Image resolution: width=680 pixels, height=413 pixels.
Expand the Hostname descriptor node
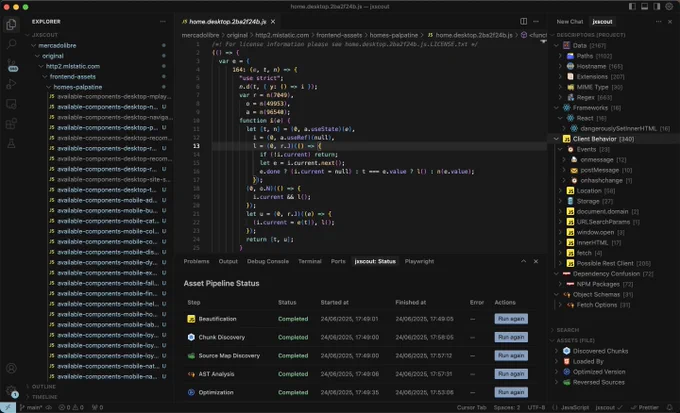pyautogui.click(x=560, y=66)
